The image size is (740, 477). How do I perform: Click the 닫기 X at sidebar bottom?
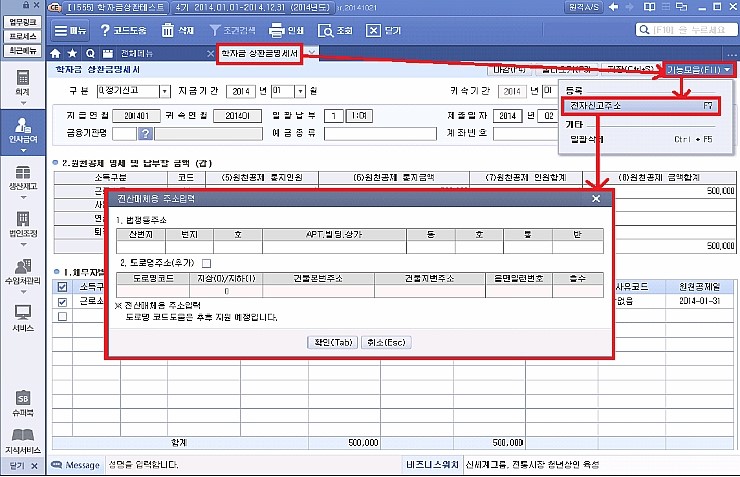coord(34,466)
